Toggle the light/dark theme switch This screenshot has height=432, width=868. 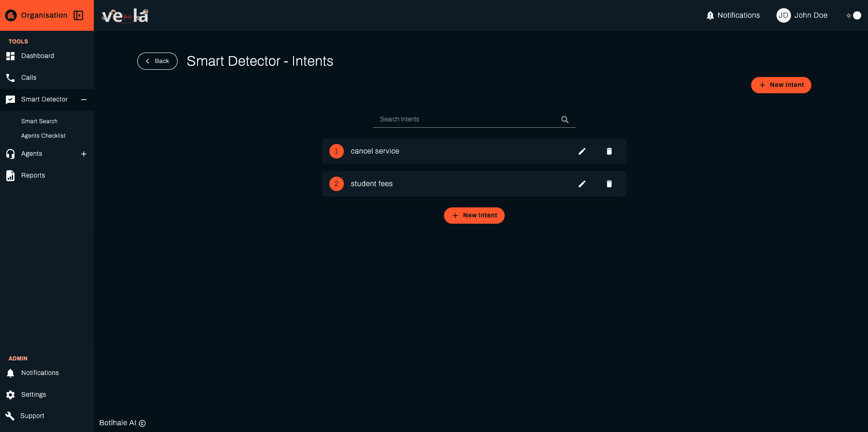[854, 15]
